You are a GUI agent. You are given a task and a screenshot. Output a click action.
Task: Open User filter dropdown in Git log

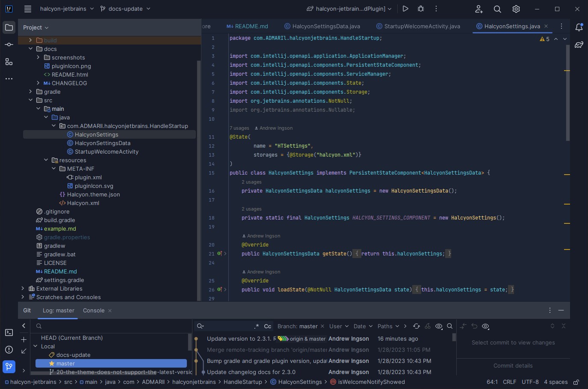coord(339,326)
